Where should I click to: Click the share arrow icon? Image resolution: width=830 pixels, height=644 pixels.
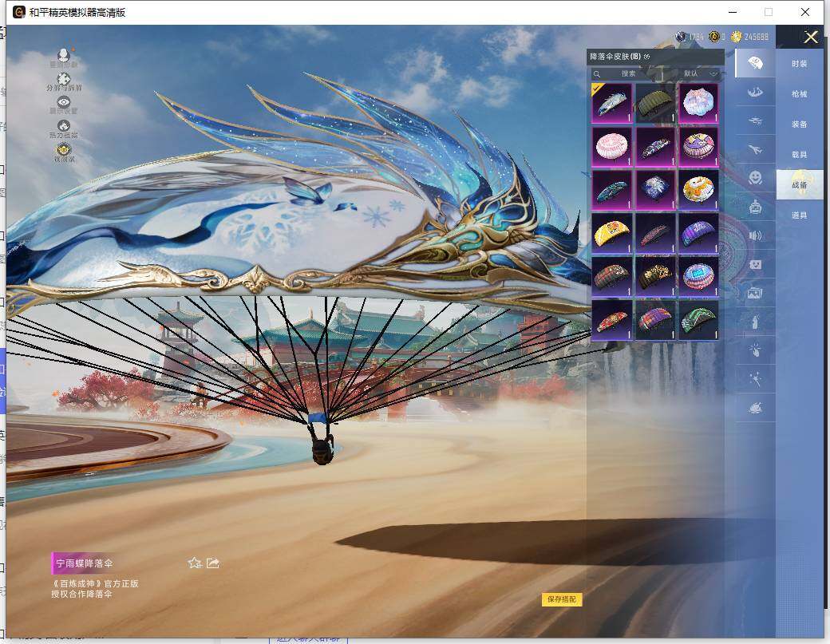tap(213, 563)
